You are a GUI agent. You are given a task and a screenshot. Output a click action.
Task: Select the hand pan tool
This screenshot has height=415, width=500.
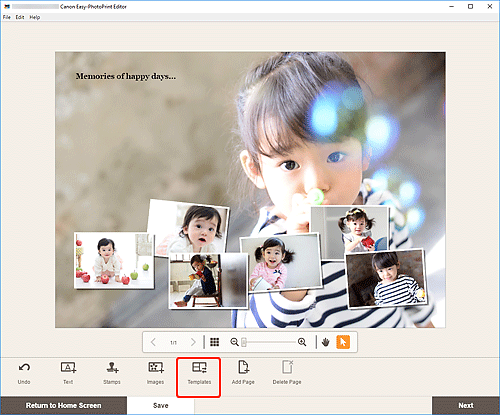[x=326, y=342]
